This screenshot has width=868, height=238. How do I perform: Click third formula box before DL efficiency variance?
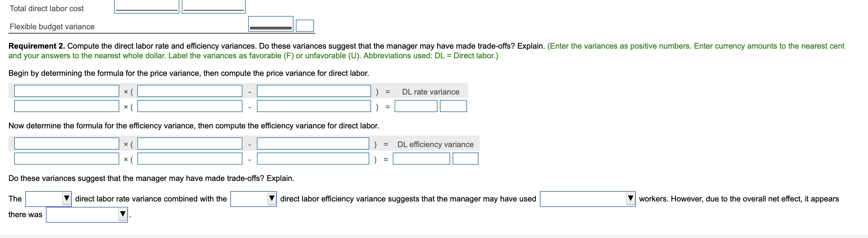(313, 143)
